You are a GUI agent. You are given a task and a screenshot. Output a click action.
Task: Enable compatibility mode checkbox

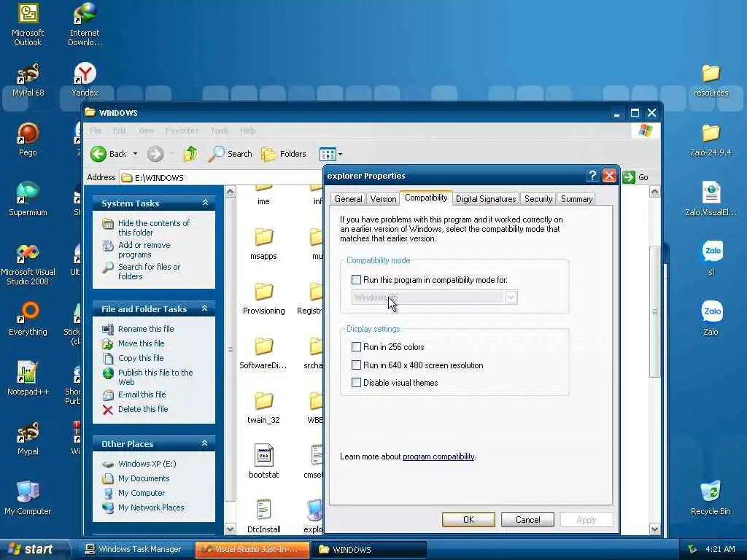(356, 279)
